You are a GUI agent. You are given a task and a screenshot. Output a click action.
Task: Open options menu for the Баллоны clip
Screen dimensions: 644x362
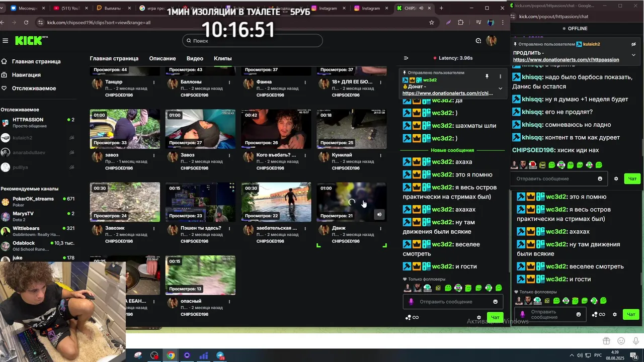(229, 82)
